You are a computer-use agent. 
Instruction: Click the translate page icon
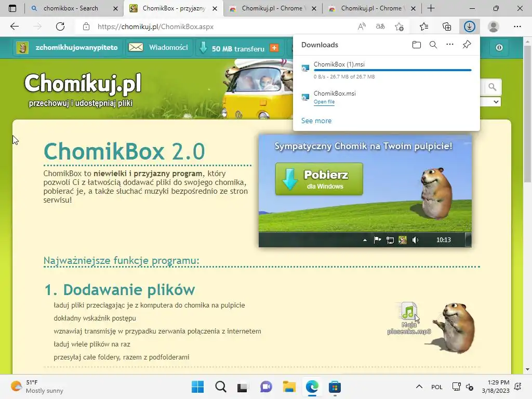point(380,26)
